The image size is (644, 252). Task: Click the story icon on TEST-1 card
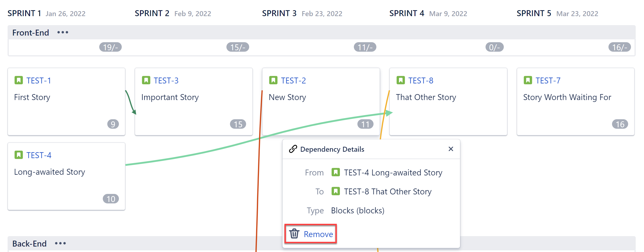pos(19,80)
